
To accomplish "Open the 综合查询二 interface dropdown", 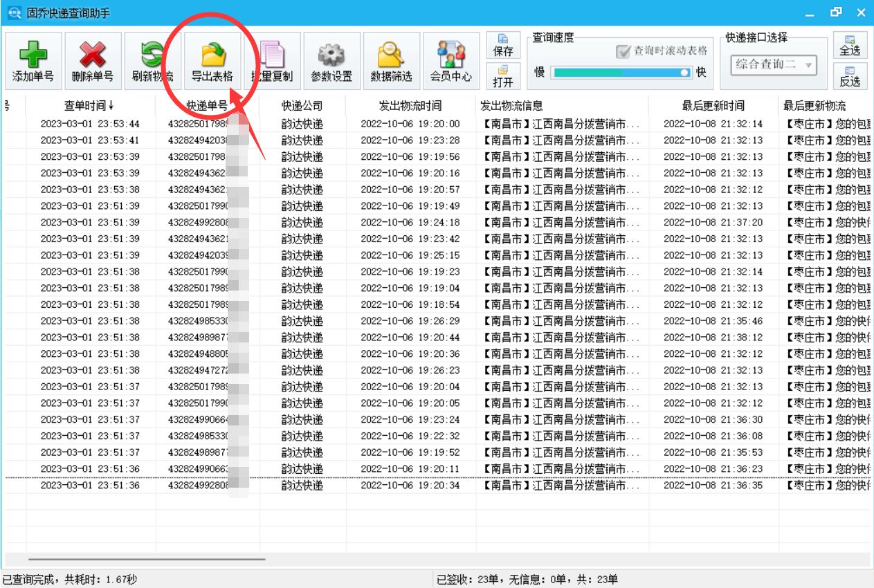I will click(773, 64).
